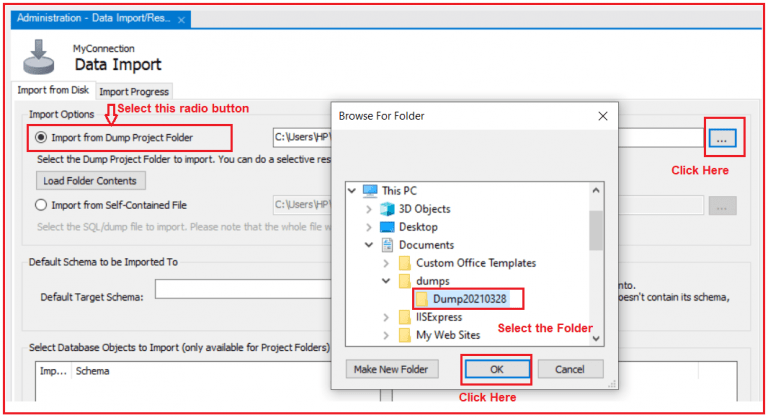Collapse the dumps folder node
The image size is (768, 418).
[387, 281]
